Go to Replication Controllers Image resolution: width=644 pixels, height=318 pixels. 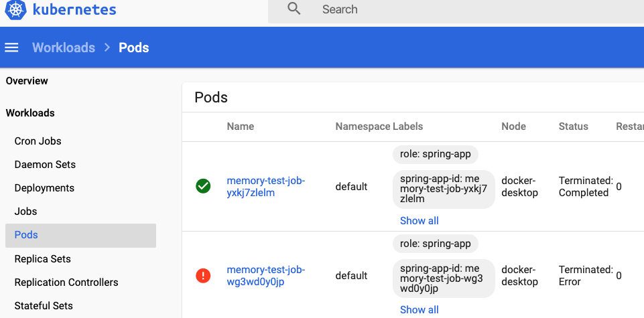point(66,283)
